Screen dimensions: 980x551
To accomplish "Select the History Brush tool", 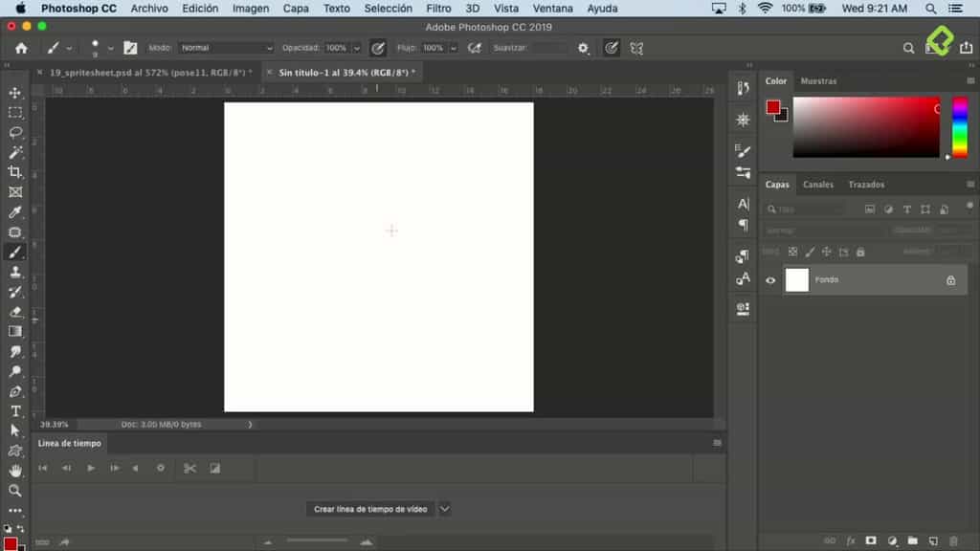I will click(x=15, y=292).
